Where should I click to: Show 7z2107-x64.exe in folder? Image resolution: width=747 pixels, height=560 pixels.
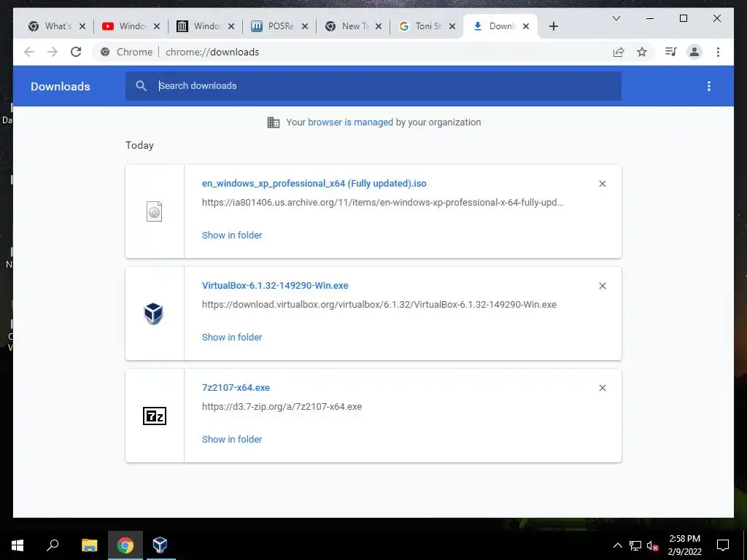232,440
